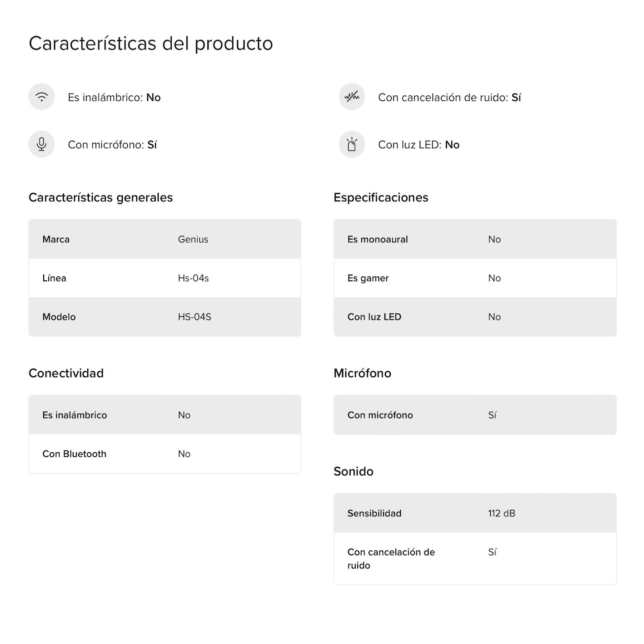The height and width of the screenshot is (644, 644).
Task: Click the microphone icon
Action: pyautogui.click(x=41, y=144)
